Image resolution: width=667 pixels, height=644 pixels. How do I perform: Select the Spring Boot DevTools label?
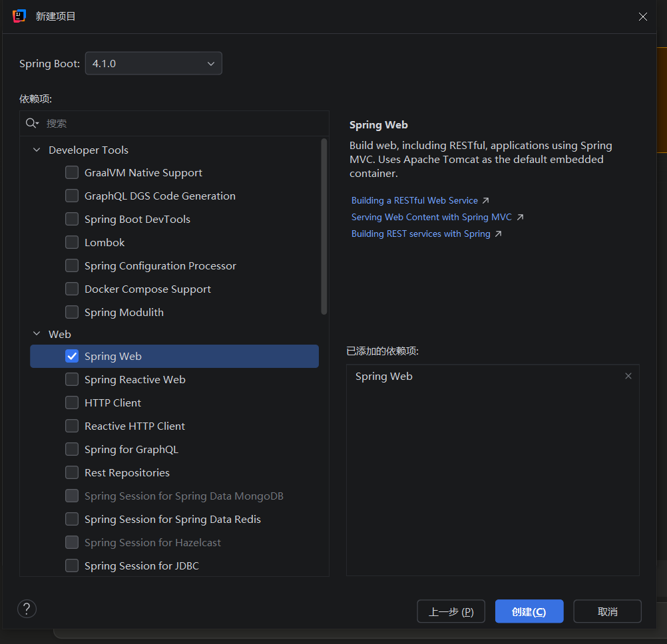tap(137, 220)
